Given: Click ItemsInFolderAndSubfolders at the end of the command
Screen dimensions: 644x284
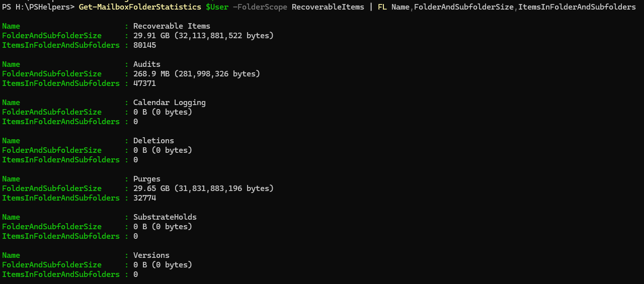Looking at the screenshot, I should [x=577, y=7].
